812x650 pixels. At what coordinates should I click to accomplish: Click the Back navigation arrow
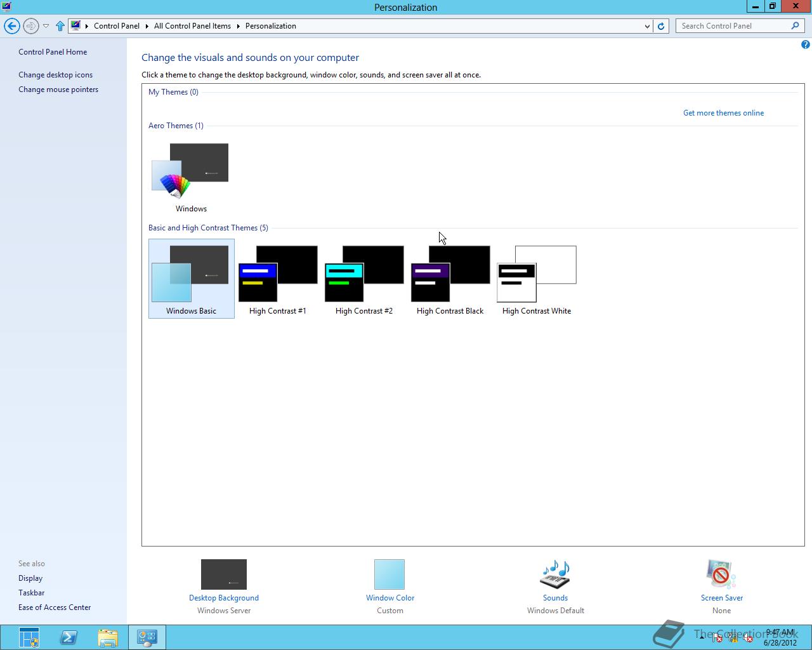[x=11, y=26]
